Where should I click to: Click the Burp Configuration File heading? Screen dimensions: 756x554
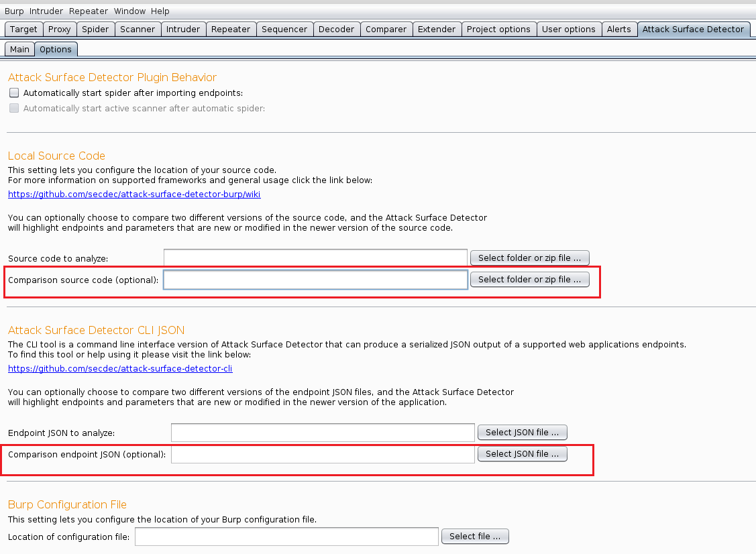click(67, 505)
